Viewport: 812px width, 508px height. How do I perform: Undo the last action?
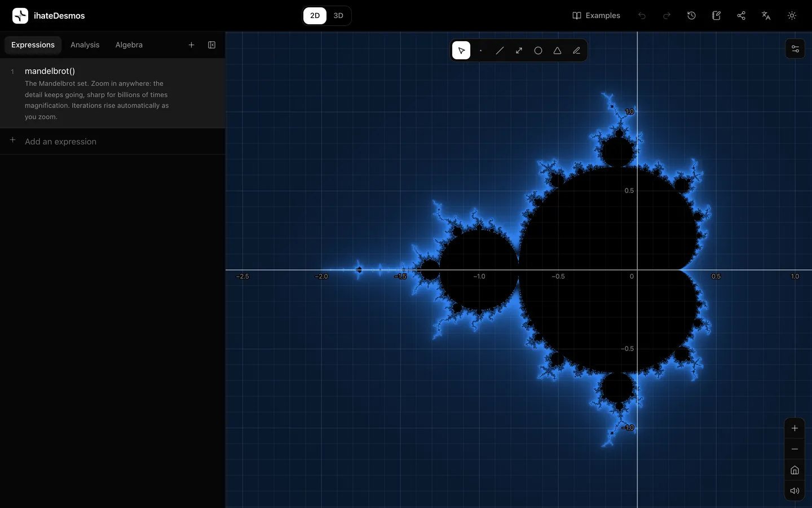(642, 16)
